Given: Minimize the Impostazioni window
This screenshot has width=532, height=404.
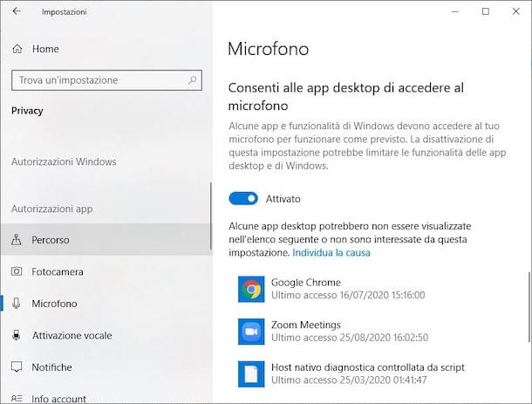Looking at the screenshot, I should point(455,11).
